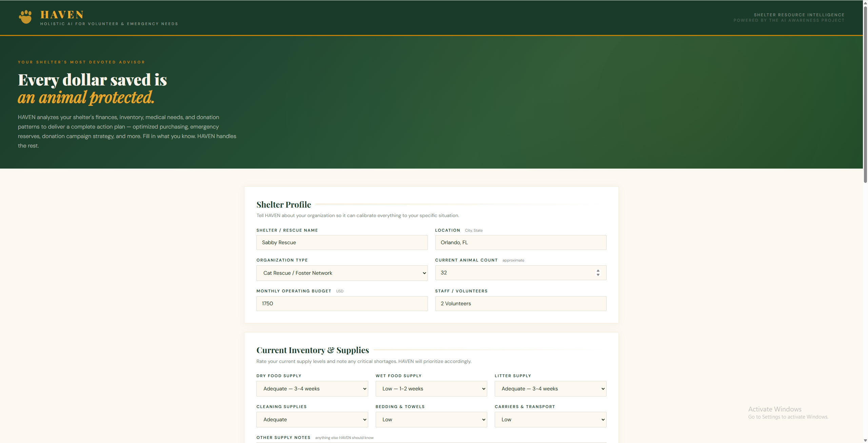Viewport: 868px width, 443px height.
Task: Open the Dry Food Supply dropdown
Action: pyautogui.click(x=312, y=389)
